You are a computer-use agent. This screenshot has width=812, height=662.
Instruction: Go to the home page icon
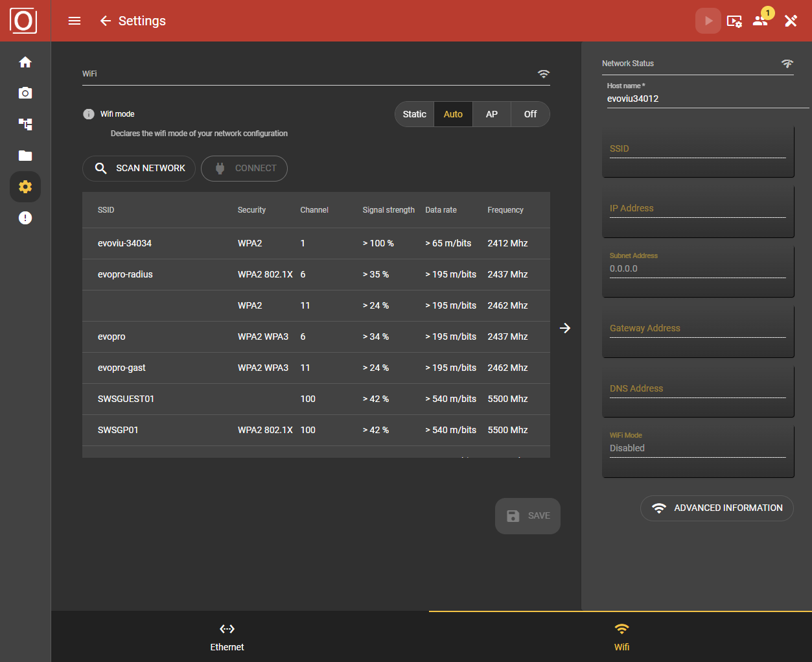click(25, 62)
